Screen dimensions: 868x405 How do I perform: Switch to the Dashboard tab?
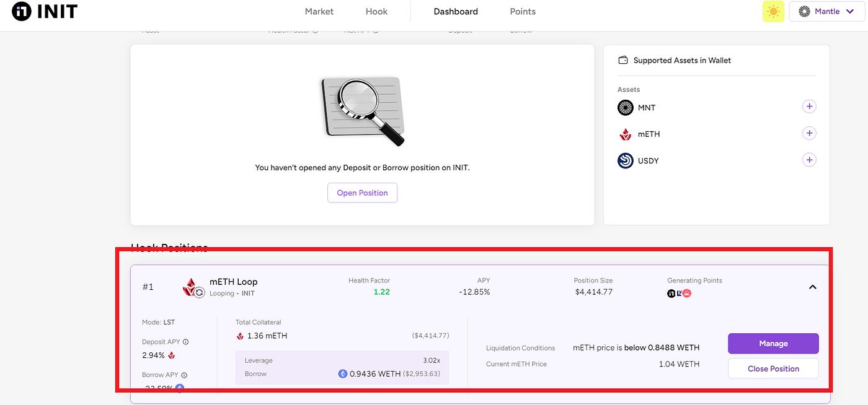point(456,11)
